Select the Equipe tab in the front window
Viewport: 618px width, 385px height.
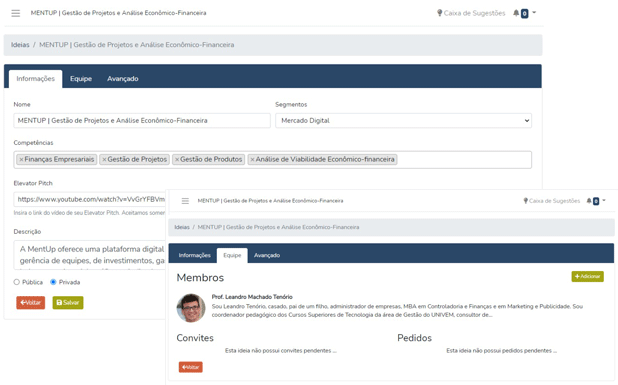(232, 255)
